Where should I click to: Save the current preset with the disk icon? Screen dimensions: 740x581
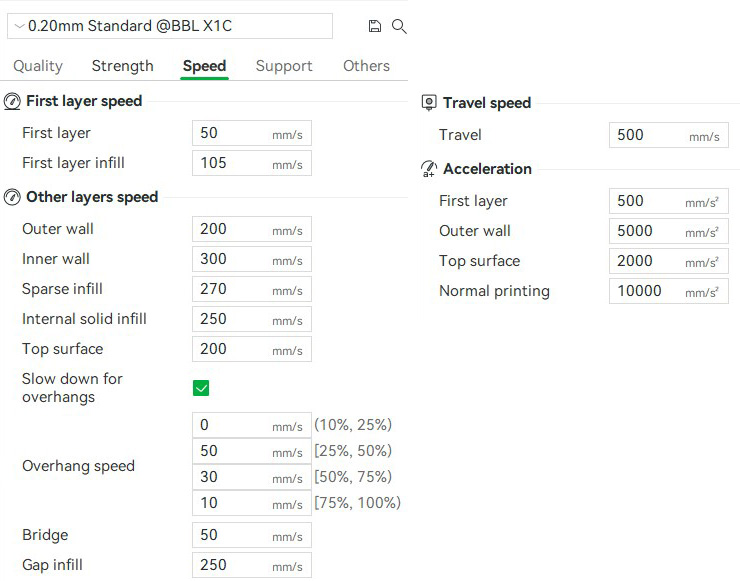point(375,26)
